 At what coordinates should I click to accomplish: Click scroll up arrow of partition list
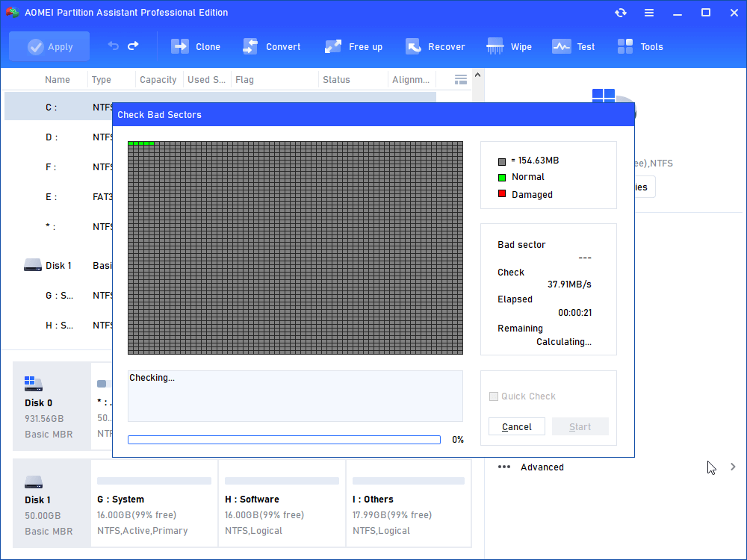pyautogui.click(x=477, y=75)
